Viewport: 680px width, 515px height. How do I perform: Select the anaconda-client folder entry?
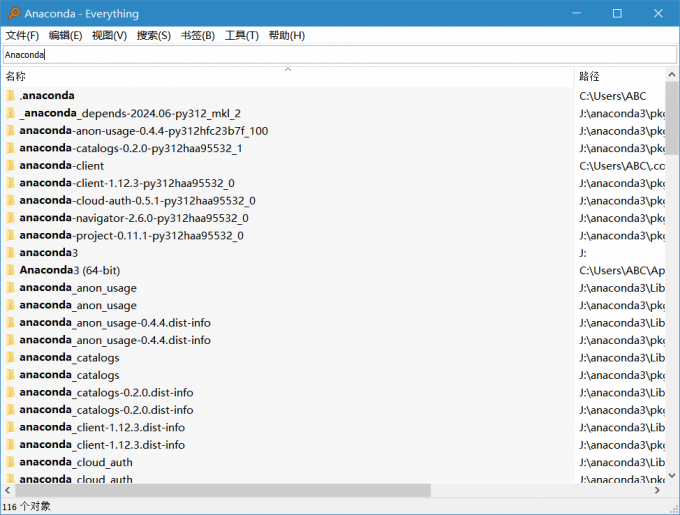(x=62, y=165)
